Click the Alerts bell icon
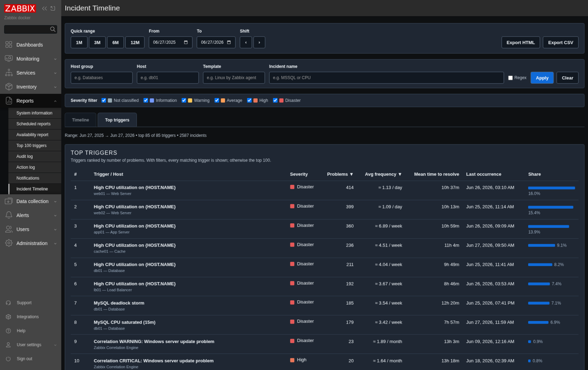Image resolution: width=588 pixels, height=370 pixels. pyautogui.click(x=9, y=215)
